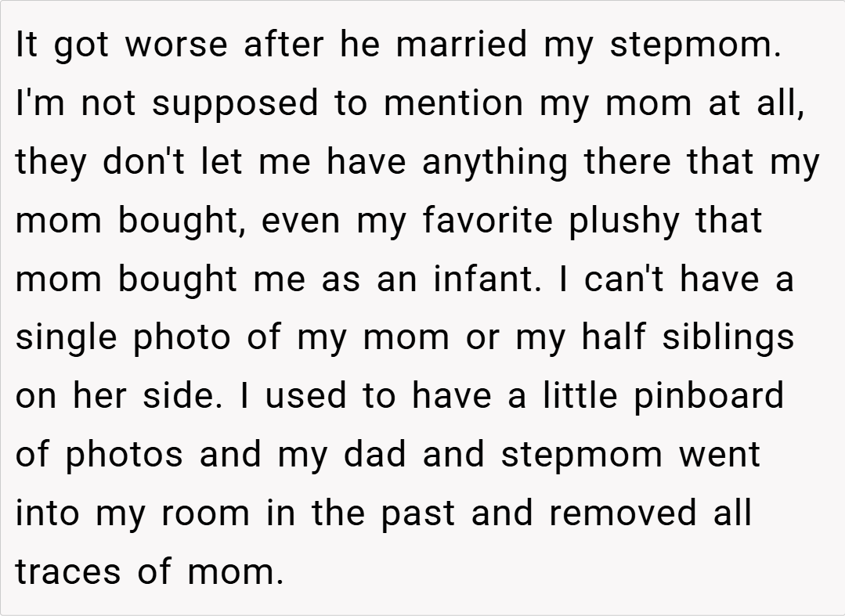Screen dimensions: 845x616
Task: Click the word "traces" in the last line
Action: tap(68, 572)
